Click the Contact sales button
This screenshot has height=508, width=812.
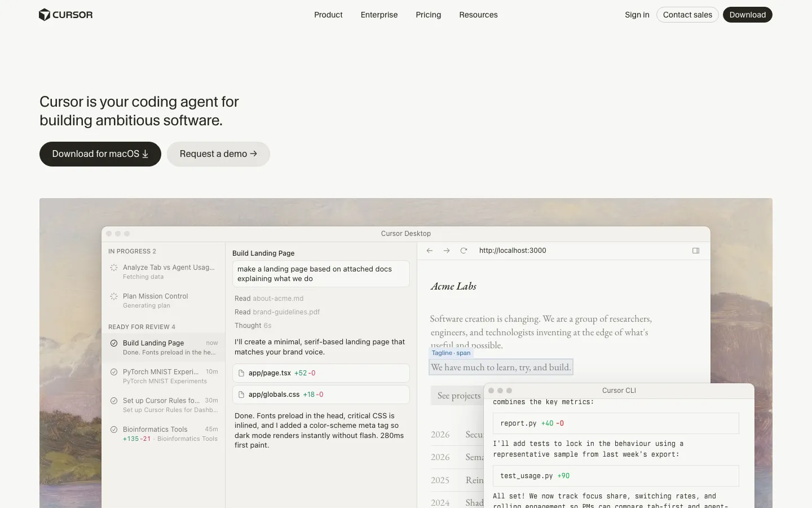[687, 15]
